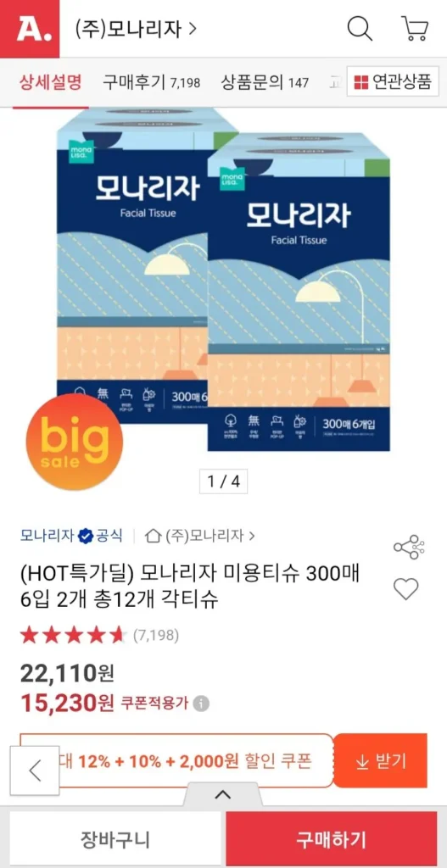
Task: Click the 구매하기 buy button
Action: (331, 839)
